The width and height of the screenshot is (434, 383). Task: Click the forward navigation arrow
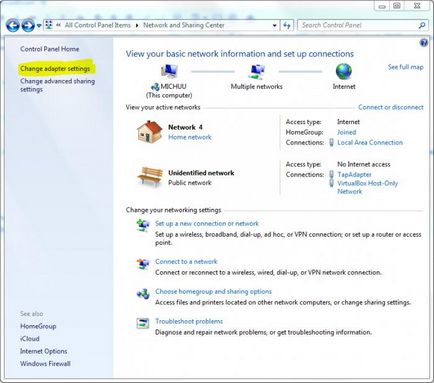click(28, 25)
